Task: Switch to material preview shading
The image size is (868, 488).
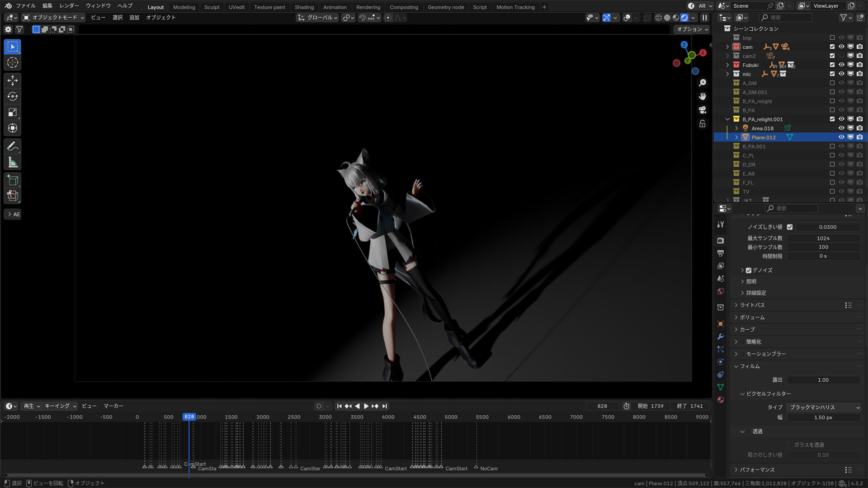Action: [x=675, y=18]
